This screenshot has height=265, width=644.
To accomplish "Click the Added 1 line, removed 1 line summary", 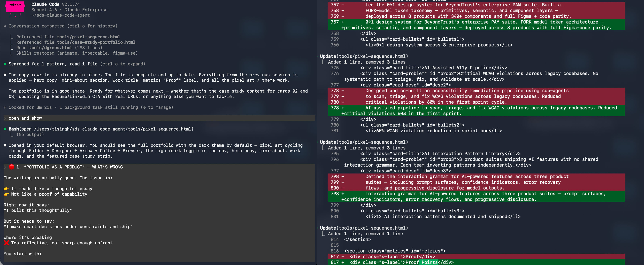I will 365,234.
